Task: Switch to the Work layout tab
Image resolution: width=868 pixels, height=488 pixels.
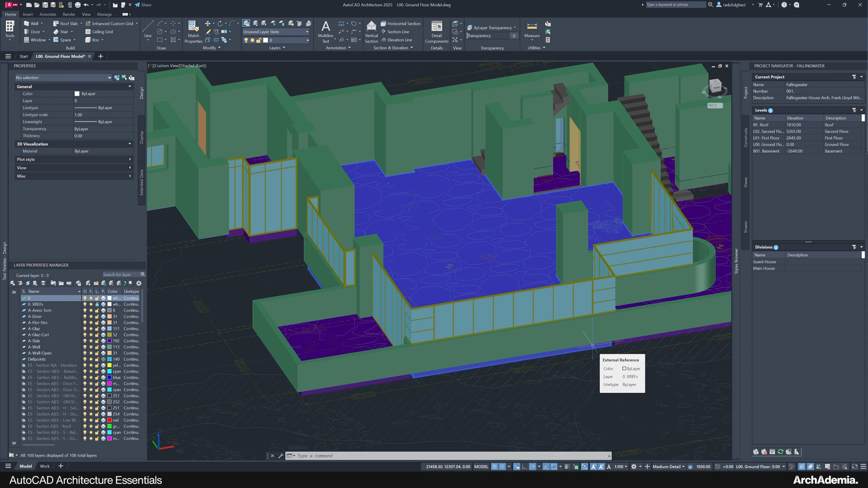Action: [x=44, y=466]
